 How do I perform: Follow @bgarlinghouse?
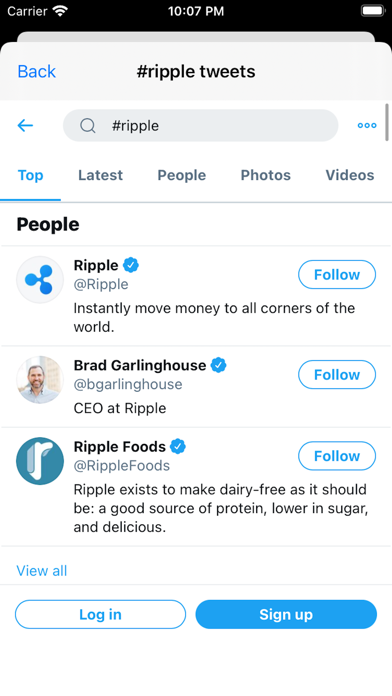click(x=337, y=375)
